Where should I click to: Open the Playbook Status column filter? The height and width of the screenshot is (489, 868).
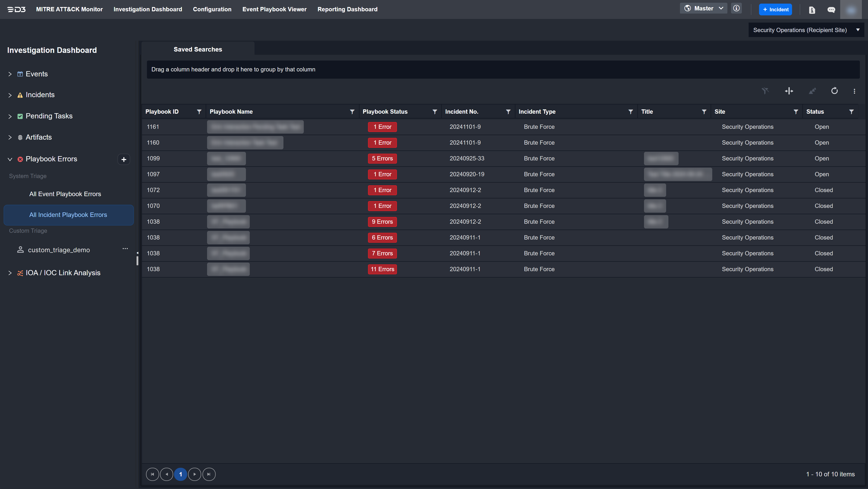[x=435, y=112]
